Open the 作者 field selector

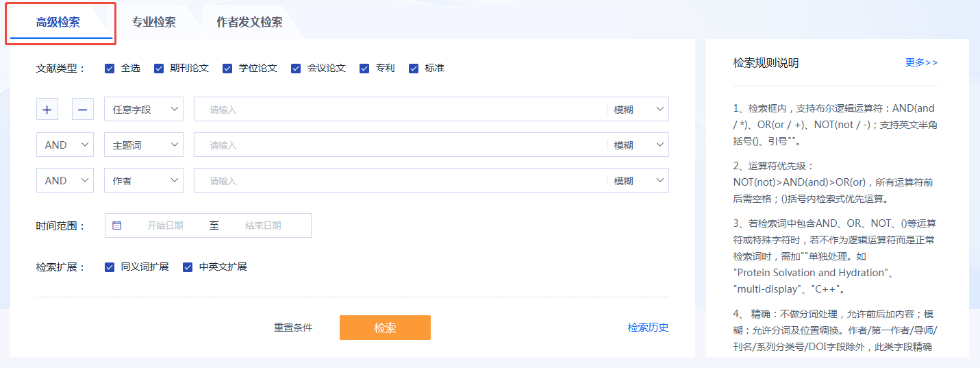[x=144, y=180]
